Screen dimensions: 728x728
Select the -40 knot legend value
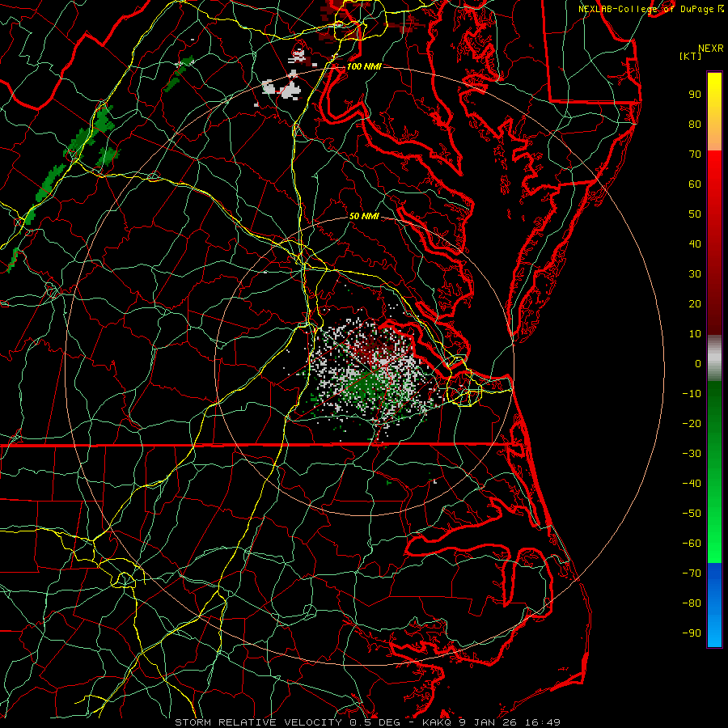(692, 484)
